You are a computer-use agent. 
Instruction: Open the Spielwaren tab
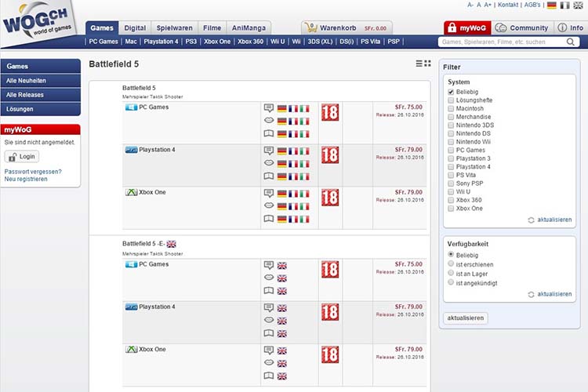[175, 27]
